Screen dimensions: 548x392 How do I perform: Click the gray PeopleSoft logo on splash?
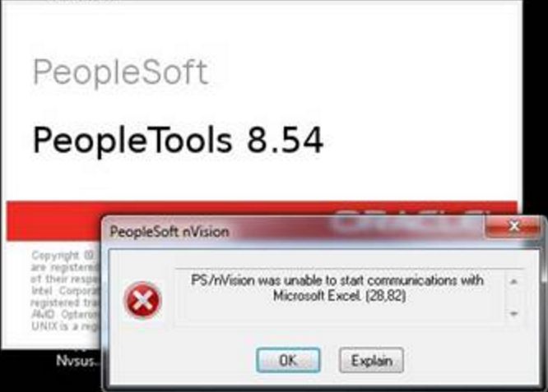pyautogui.click(x=121, y=71)
